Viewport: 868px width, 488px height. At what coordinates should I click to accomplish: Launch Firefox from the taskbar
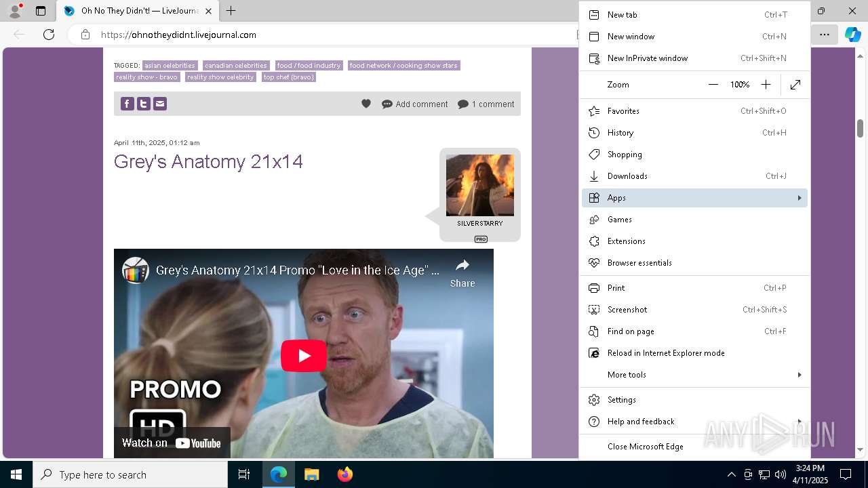(x=344, y=474)
